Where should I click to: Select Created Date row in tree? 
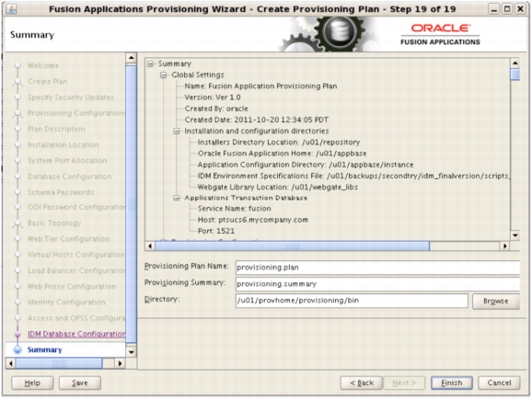(257, 120)
